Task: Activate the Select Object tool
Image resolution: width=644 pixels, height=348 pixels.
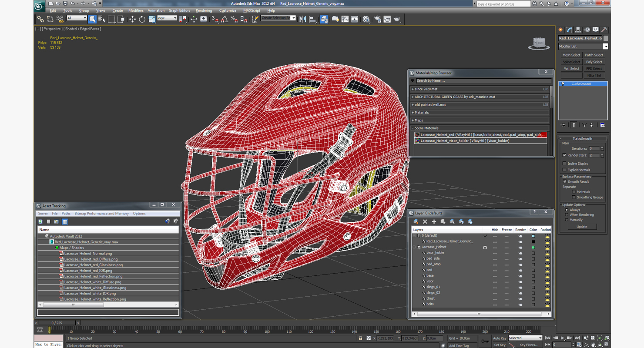Action: coord(92,19)
